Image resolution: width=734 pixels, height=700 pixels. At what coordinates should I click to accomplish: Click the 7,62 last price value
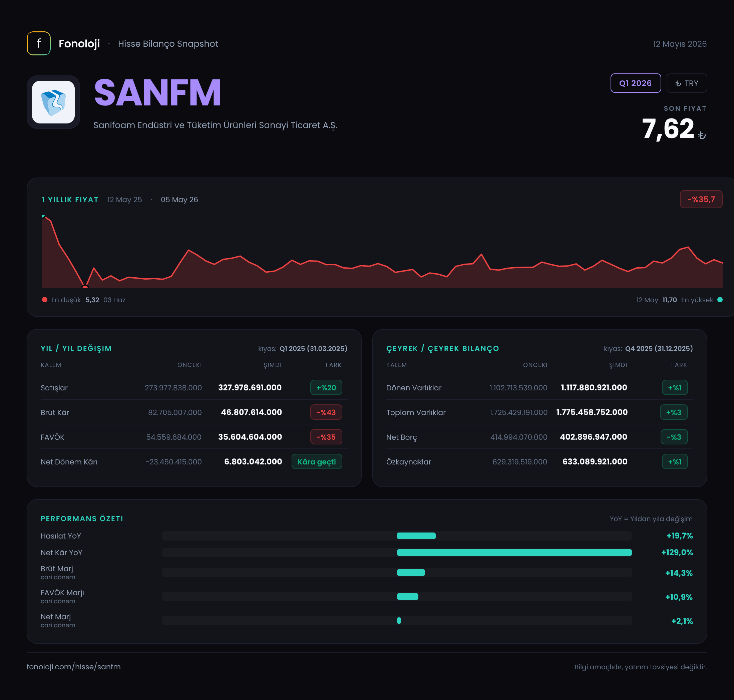(x=668, y=129)
